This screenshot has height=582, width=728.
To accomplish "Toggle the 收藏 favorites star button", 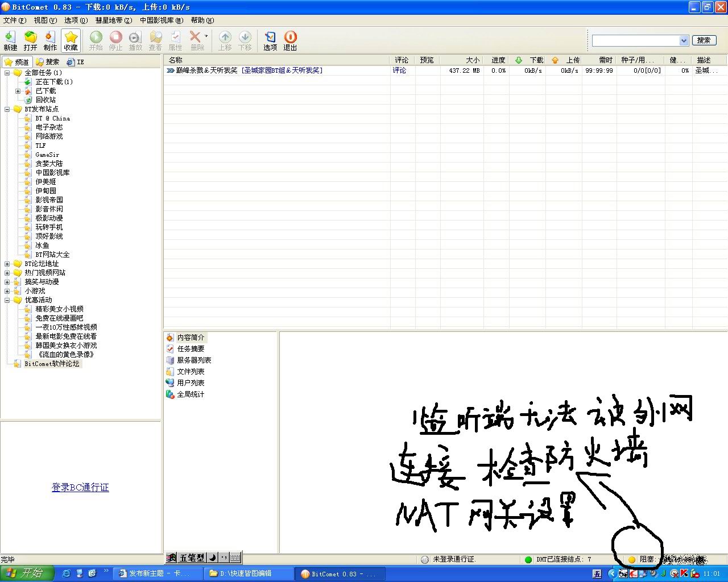I will click(71, 41).
